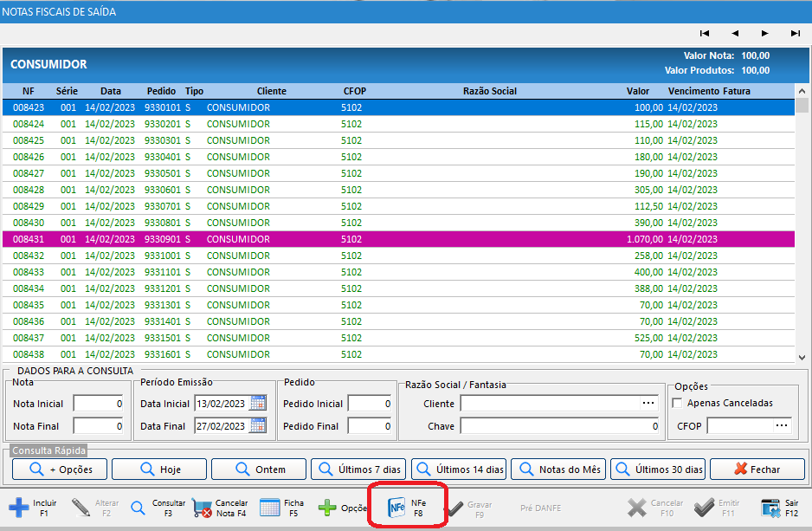Open Opções green plus icon
Screen dimensions: 812x531
pyautogui.click(x=327, y=508)
